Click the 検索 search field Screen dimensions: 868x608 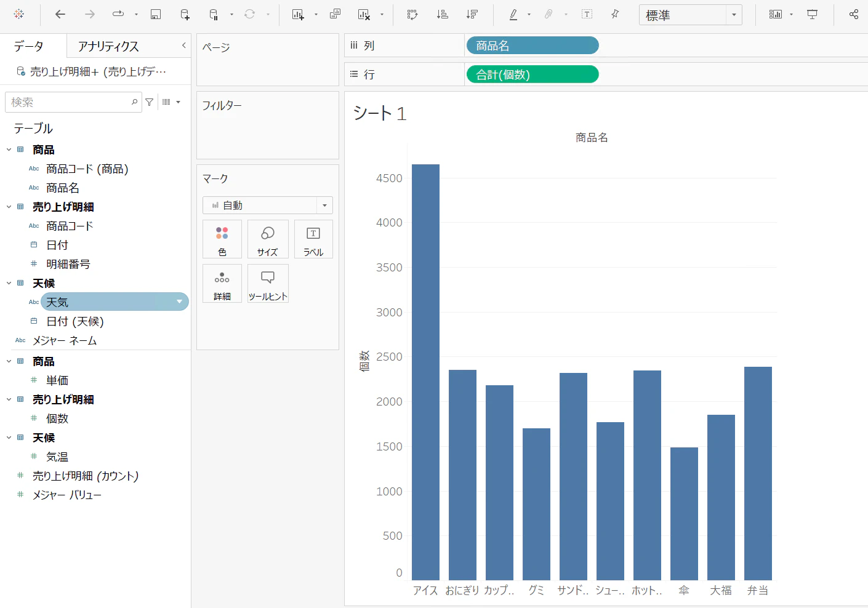point(73,102)
